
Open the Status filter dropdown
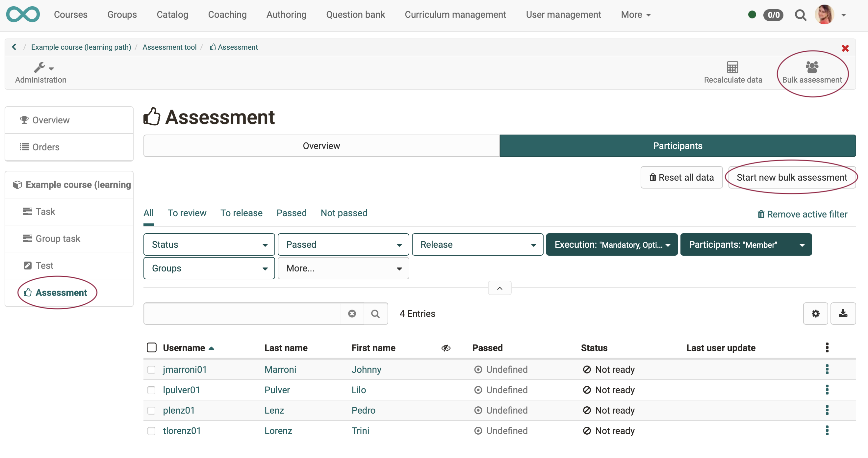click(209, 244)
